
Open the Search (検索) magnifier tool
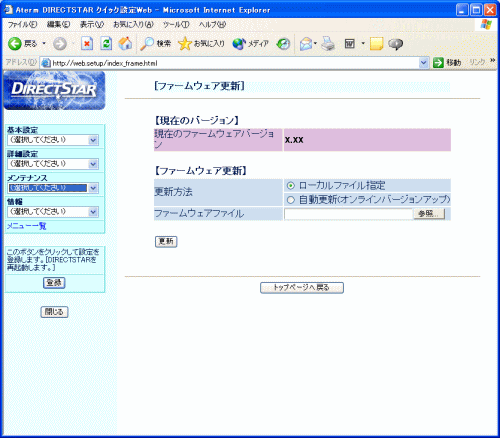tap(155, 44)
